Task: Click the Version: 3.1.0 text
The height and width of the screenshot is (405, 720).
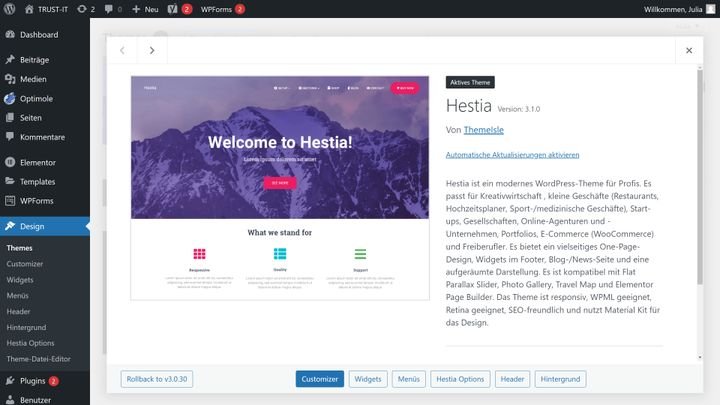Action: pos(519,109)
